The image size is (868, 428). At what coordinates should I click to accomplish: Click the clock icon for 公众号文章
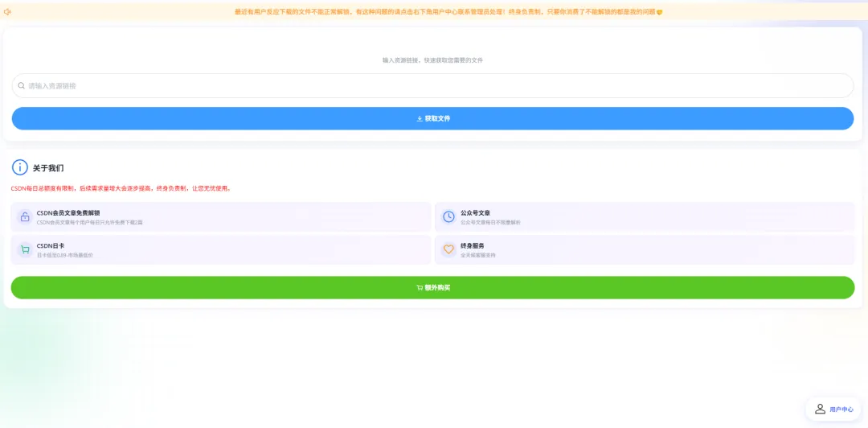[x=448, y=216]
